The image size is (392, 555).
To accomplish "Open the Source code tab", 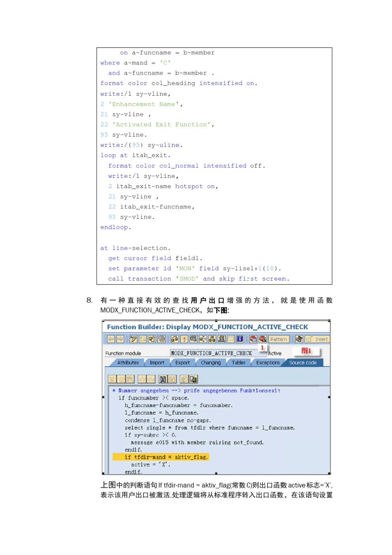I will (x=302, y=363).
